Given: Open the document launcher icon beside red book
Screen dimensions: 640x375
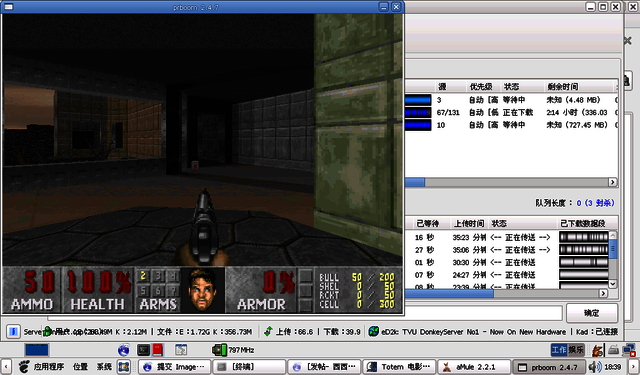Looking at the screenshot, I should tap(181, 350).
